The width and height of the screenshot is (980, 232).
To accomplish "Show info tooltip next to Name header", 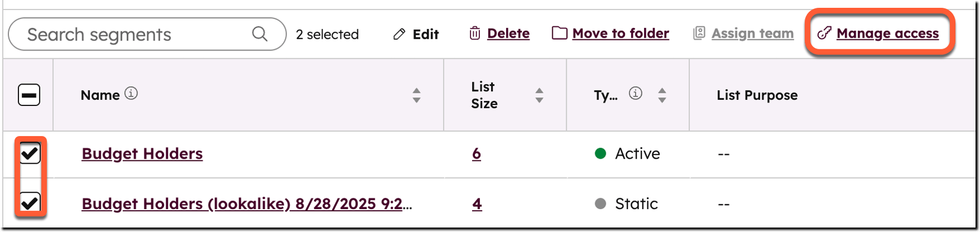I will pyautogui.click(x=131, y=94).
